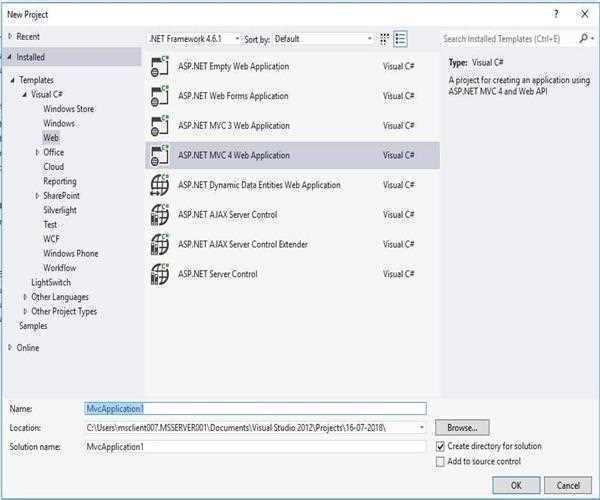The width and height of the screenshot is (600, 500).
Task: Enable Add to source control
Action: (x=441, y=461)
